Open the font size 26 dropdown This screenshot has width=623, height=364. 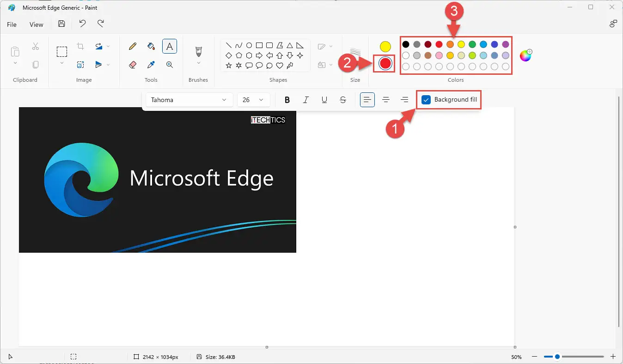(253, 100)
